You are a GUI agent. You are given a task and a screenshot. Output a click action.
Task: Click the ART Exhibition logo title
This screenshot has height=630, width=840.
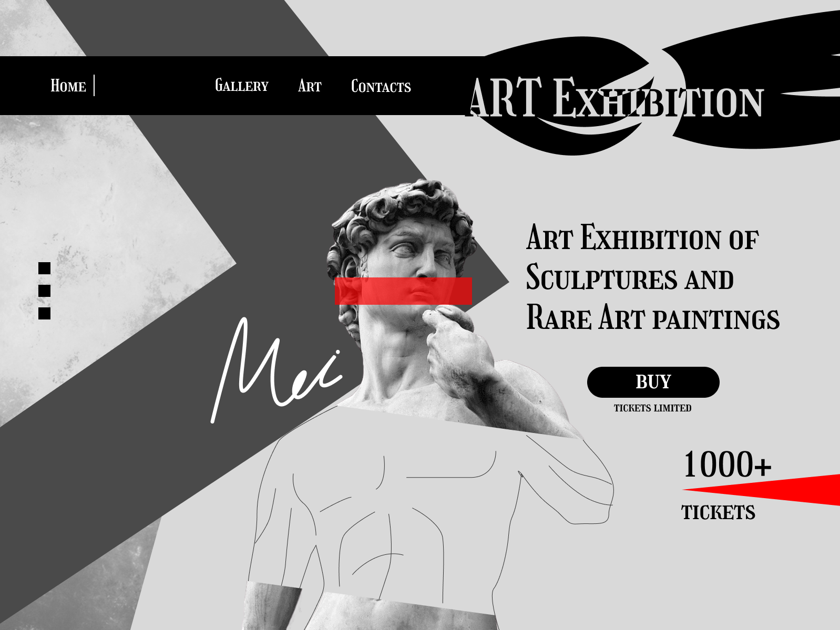click(616, 98)
